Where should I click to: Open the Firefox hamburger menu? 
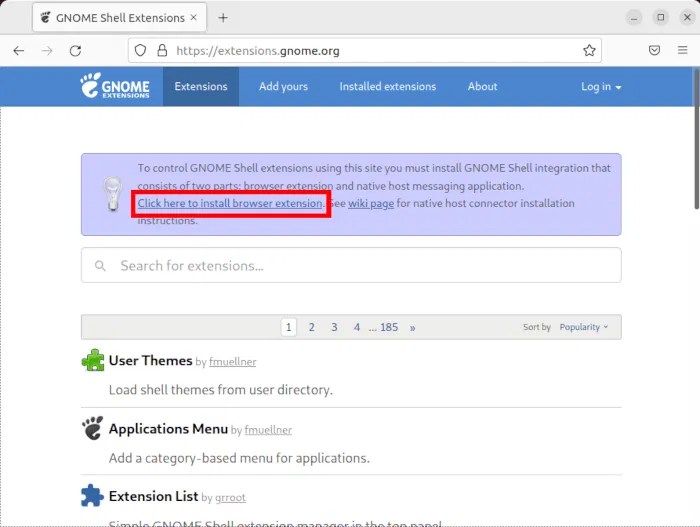coord(683,50)
